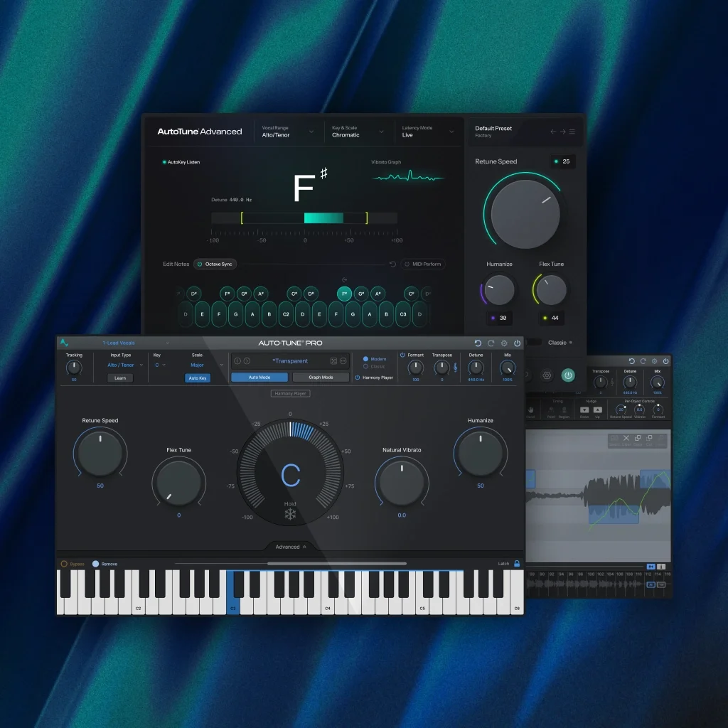Click the random preset dice icon beside Transparent

coord(333,360)
